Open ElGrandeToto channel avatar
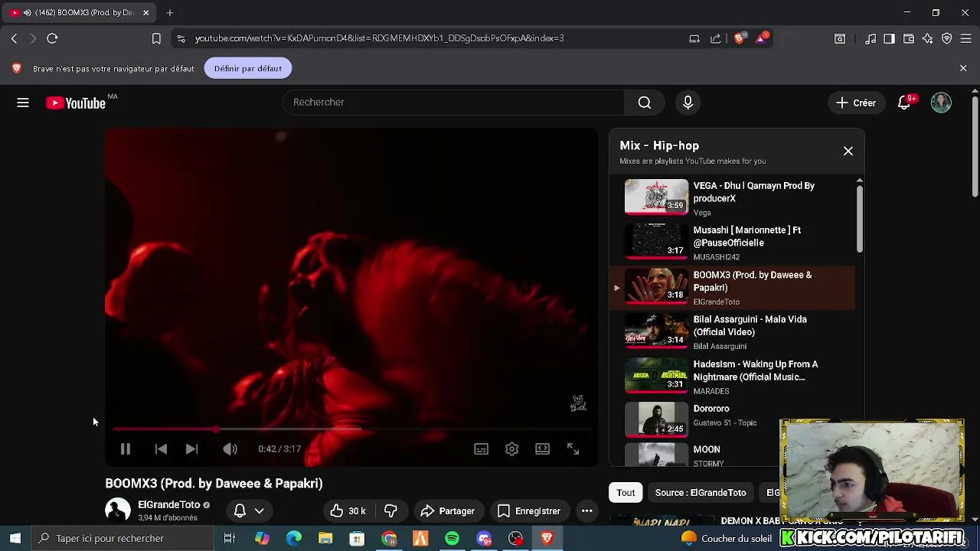The width and height of the screenshot is (980, 551). [118, 510]
